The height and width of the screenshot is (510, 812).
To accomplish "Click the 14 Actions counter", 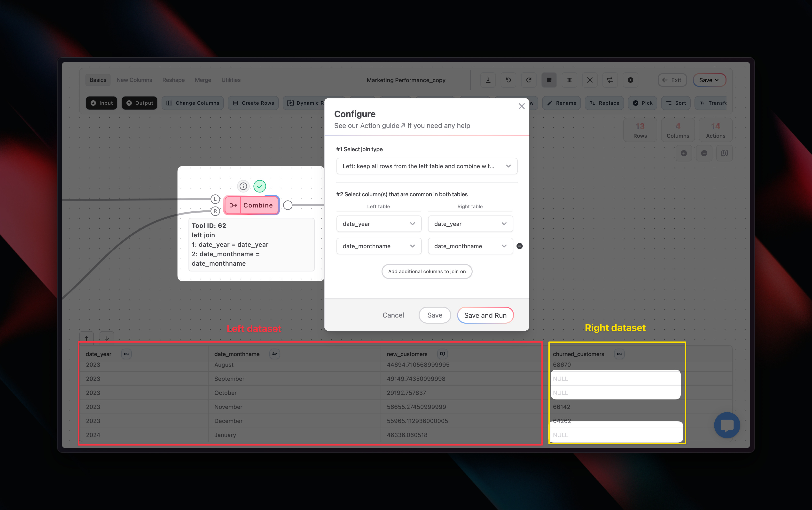I will [715, 130].
